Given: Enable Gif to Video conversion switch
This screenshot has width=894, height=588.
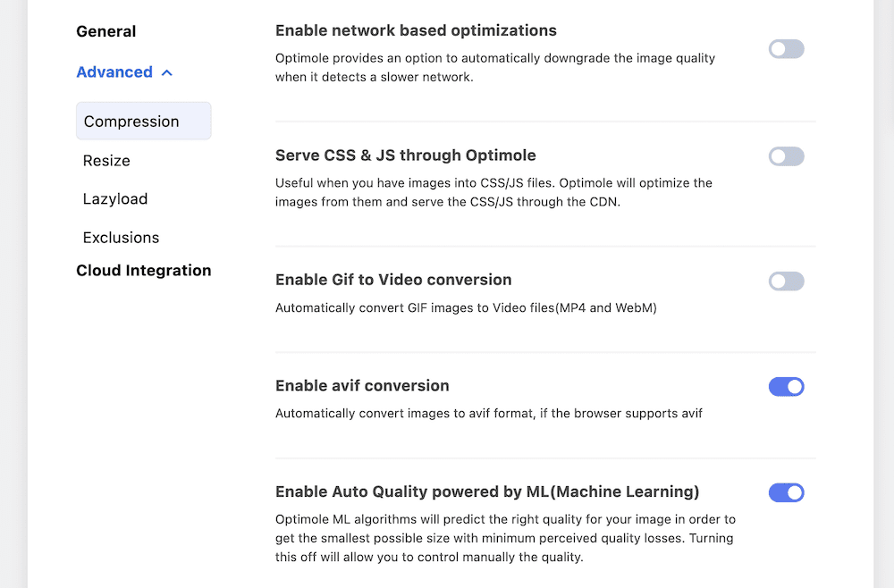Looking at the screenshot, I should pos(786,281).
